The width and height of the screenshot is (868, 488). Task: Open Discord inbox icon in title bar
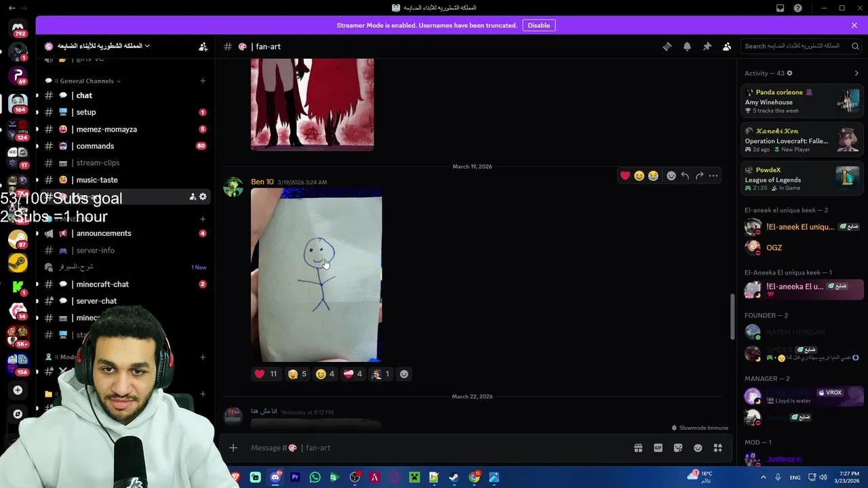tap(781, 8)
